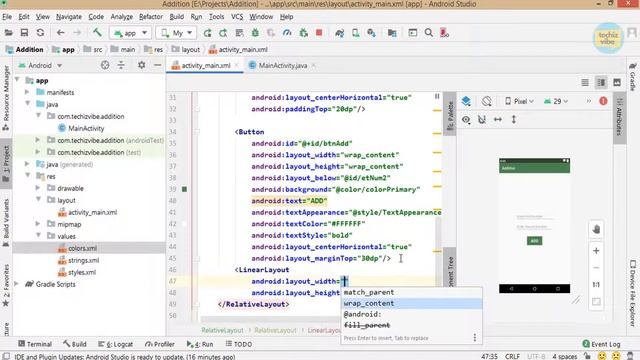Screen dimensions: 640x360
Task: Run app with the green rerun icon
Action: coord(207,33)
